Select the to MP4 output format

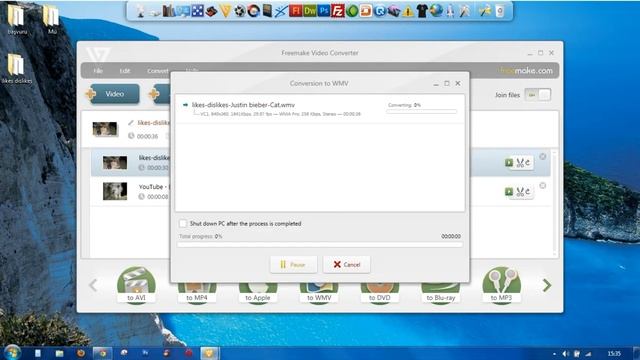(x=197, y=292)
